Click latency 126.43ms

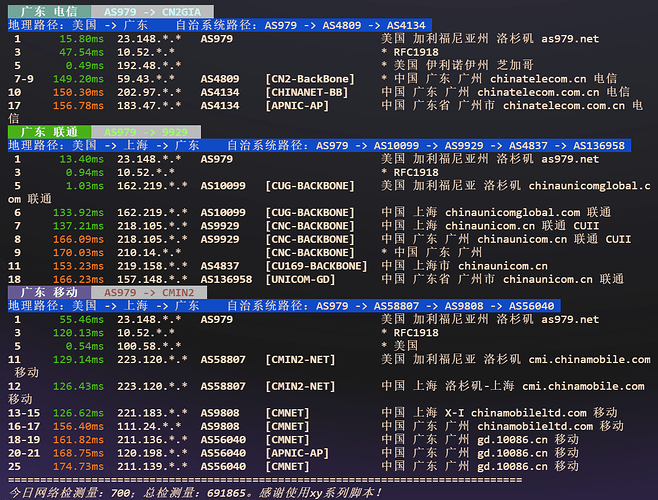click(x=78, y=386)
